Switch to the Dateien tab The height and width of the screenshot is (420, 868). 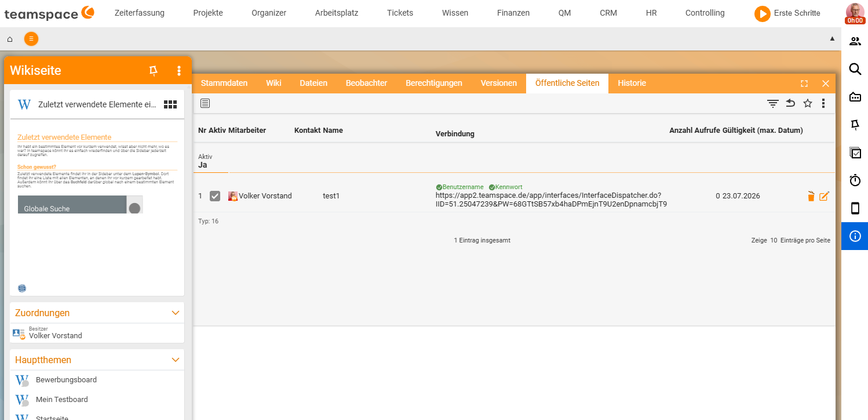(x=313, y=83)
